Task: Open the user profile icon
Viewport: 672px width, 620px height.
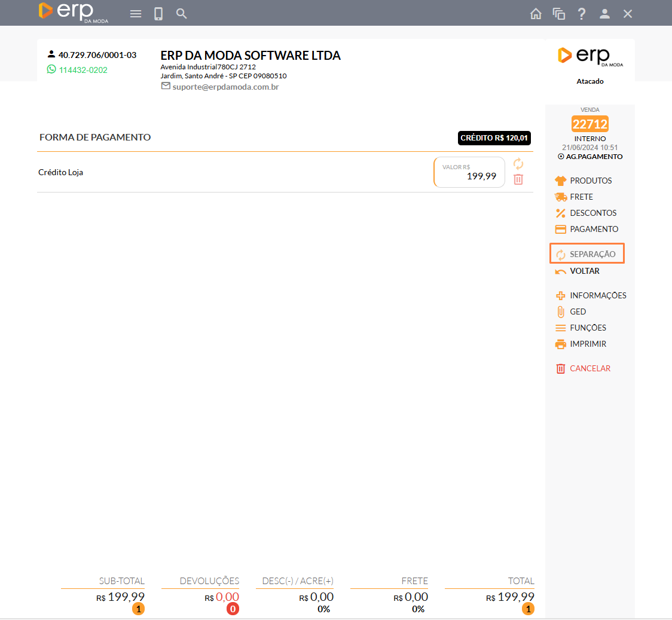Action: point(604,14)
